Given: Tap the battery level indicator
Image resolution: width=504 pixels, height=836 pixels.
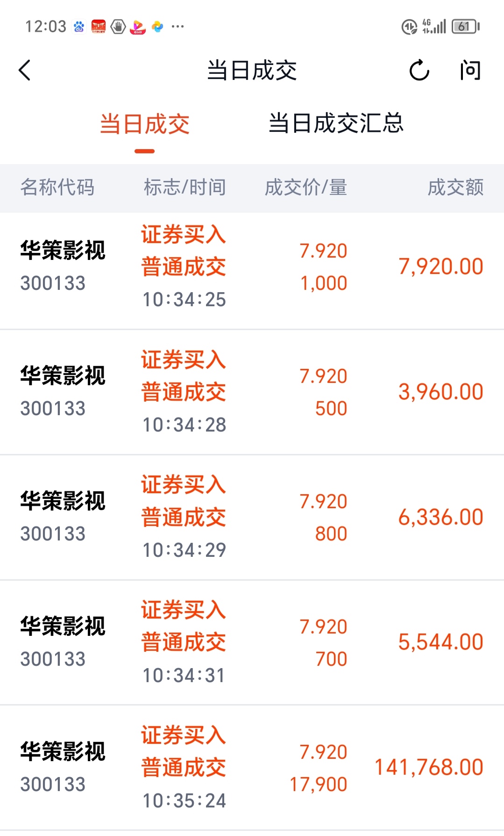Looking at the screenshot, I should [465, 27].
